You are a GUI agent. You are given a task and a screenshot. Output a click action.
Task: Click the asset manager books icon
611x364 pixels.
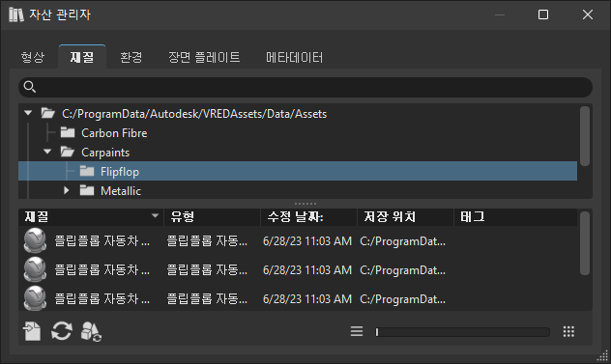coord(16,14)
